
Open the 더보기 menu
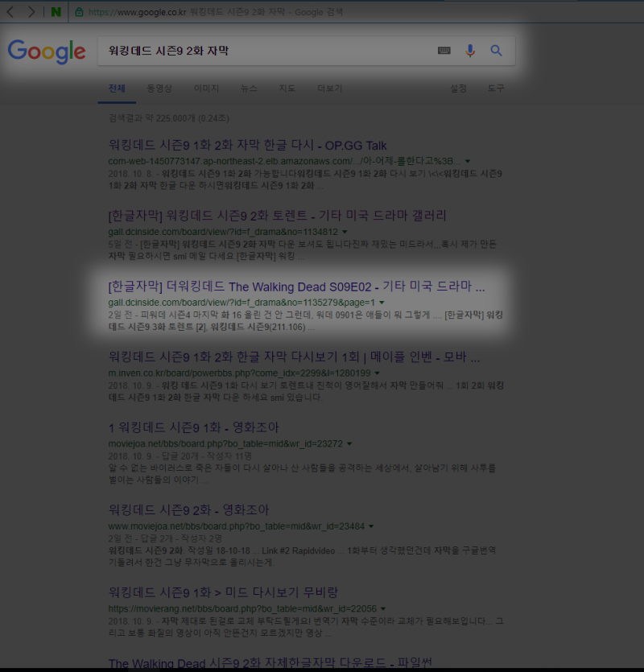pos(330,89)
